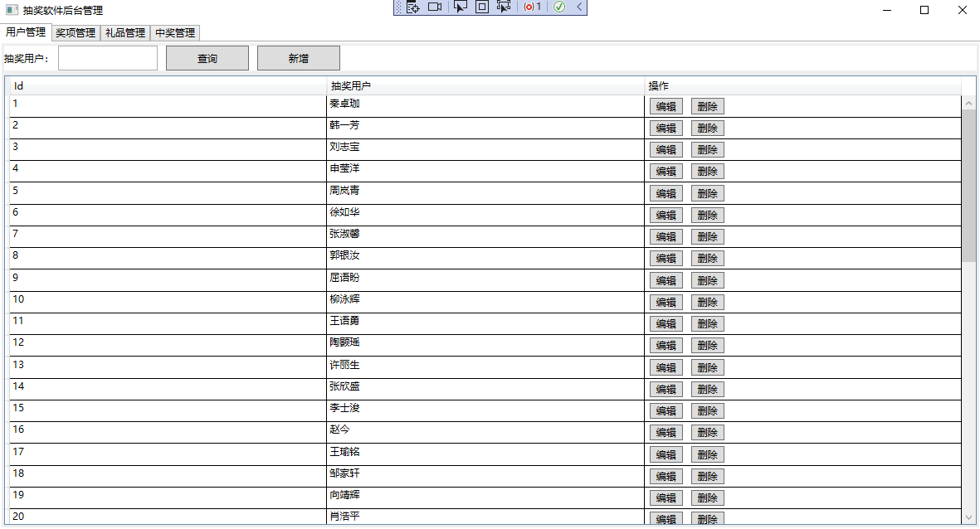Click the scrollbar up arrow of the table

(x=968, y=103)
